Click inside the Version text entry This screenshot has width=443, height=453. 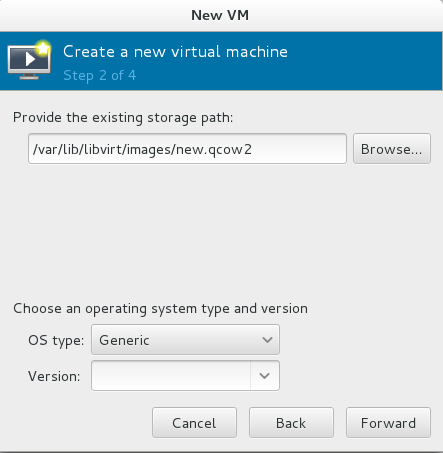(171, 376)
